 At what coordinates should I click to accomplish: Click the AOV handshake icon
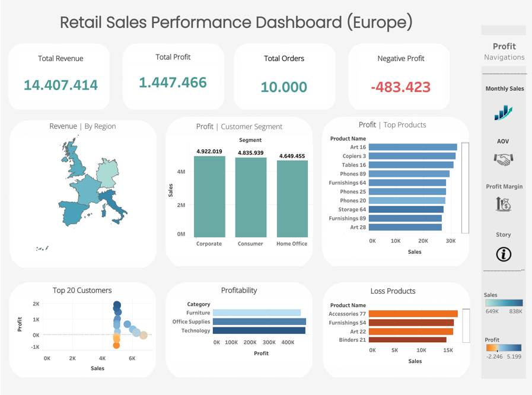click(504, 160)
